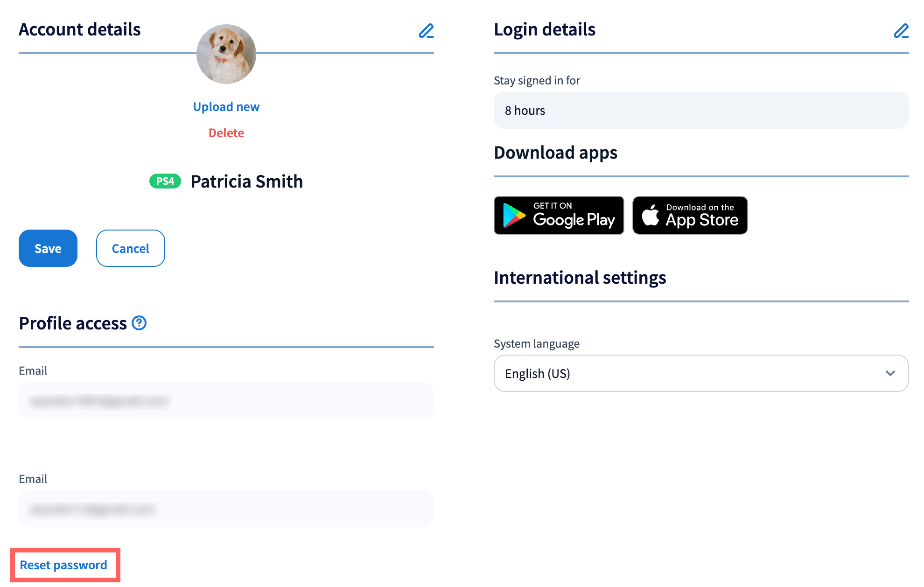Click the Google Play store badge

(559, 215)
